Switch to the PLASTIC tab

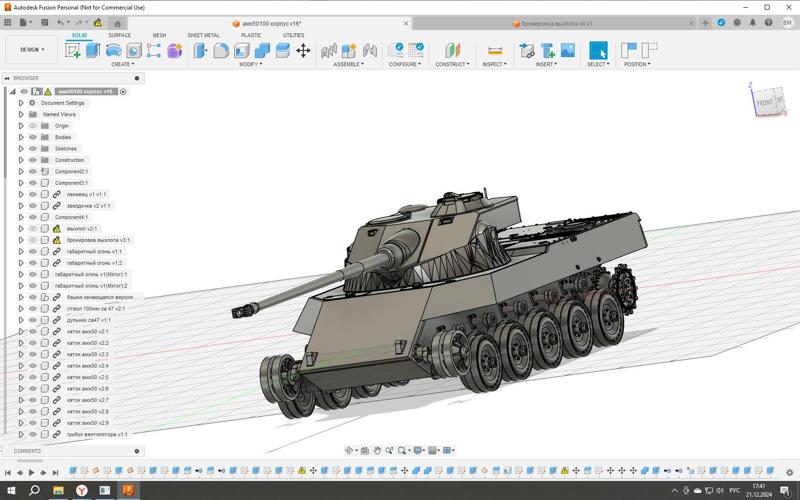coord(251,35)
